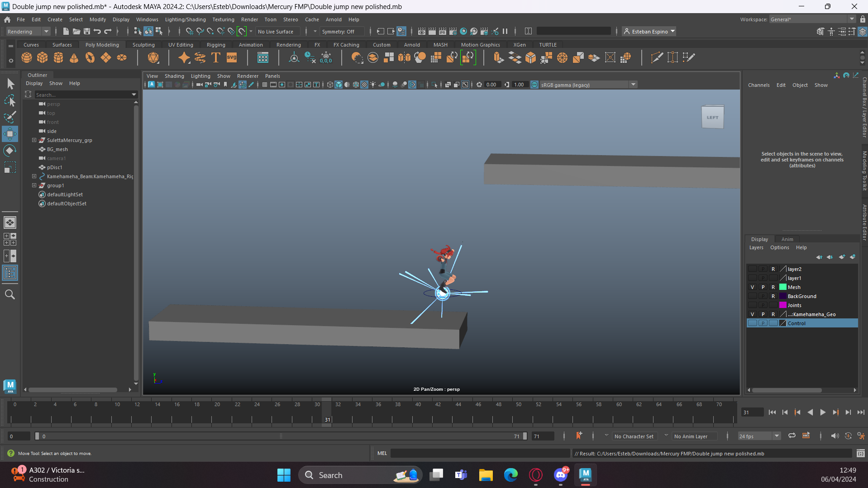Click the view cube LEFT face
The width and height of the screenshot is (868, 488).
[x=712, y=118]
